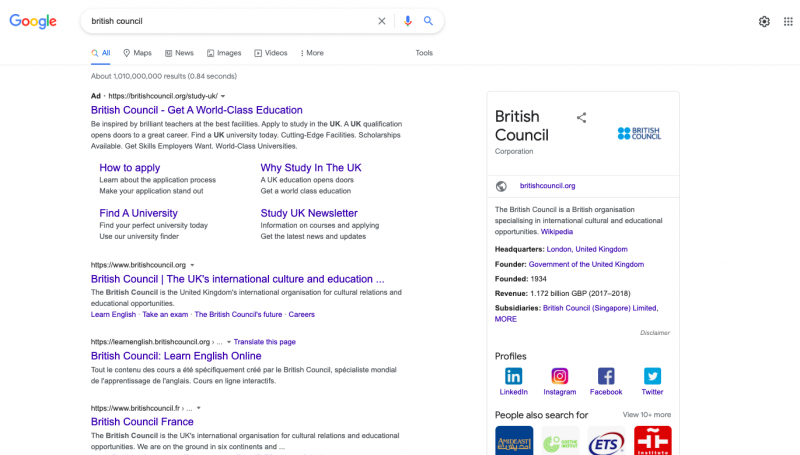800x455 pixels.
Task: Open the 'How to apply' sitelink
Action: [x=130, y=168]
